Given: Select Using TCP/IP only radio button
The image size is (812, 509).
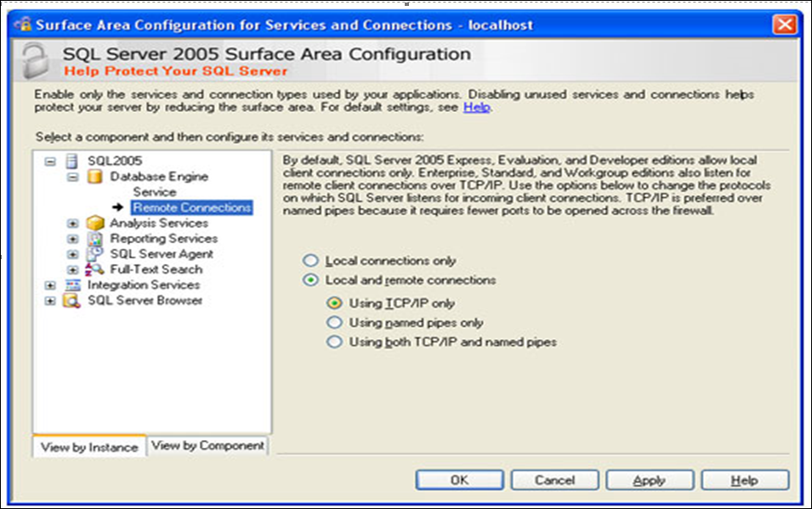Looking at the screenshot, I should tap(335, 303).
